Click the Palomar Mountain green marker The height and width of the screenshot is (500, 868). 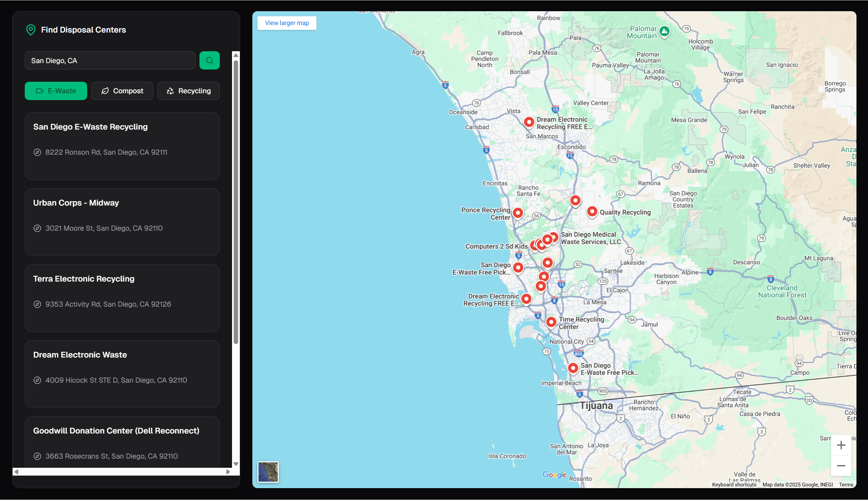click(664, 31)
